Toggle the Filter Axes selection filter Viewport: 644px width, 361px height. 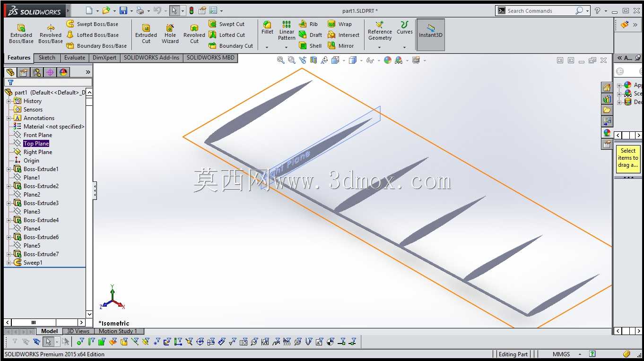coord(135,342)
